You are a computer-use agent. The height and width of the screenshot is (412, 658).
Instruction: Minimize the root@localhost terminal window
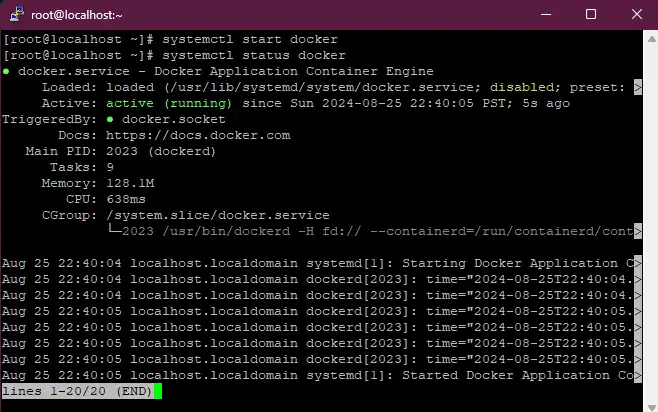click(546, 14)
